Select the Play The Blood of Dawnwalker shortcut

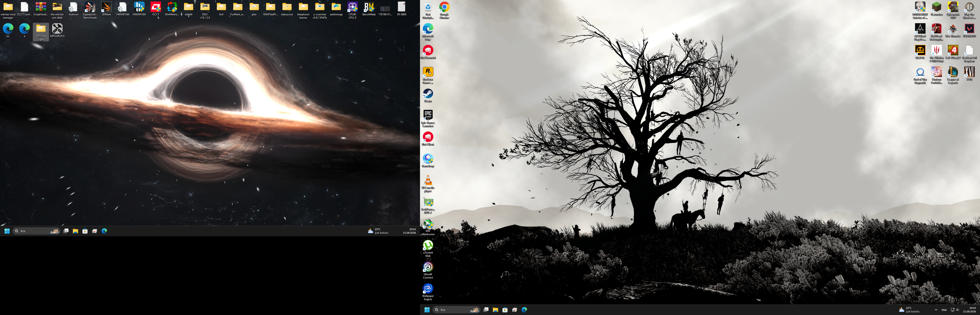(969, 10)
